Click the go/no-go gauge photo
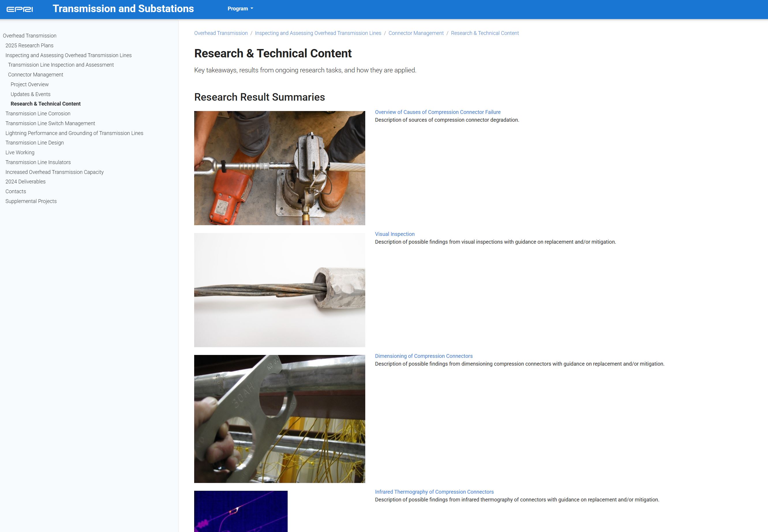 (280, 419)
